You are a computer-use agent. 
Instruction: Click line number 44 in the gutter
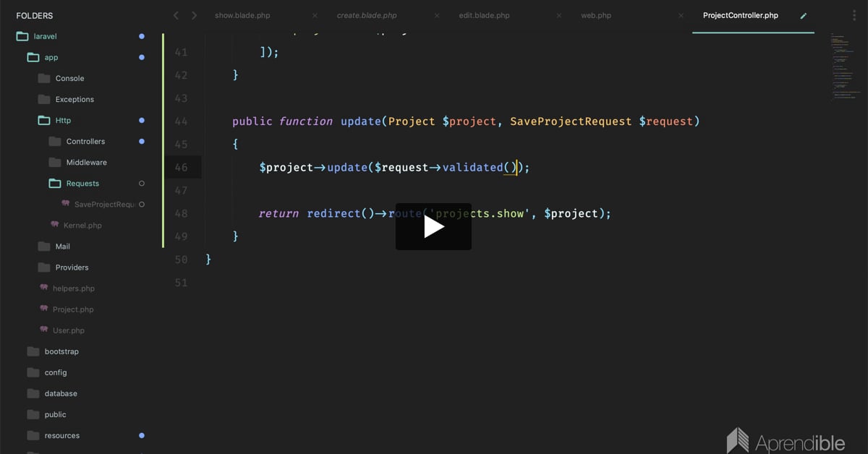click(x=180, y=121)
